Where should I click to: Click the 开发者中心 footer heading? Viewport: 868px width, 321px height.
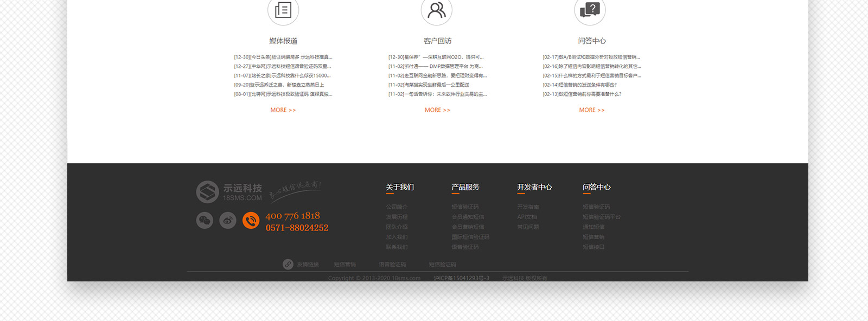[x=534, y=187]
